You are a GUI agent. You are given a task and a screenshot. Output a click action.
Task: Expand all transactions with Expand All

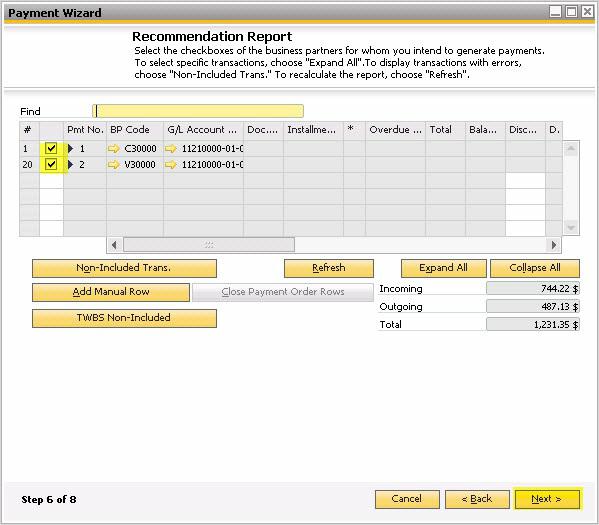pyautogui.click(x=443, y=268)
